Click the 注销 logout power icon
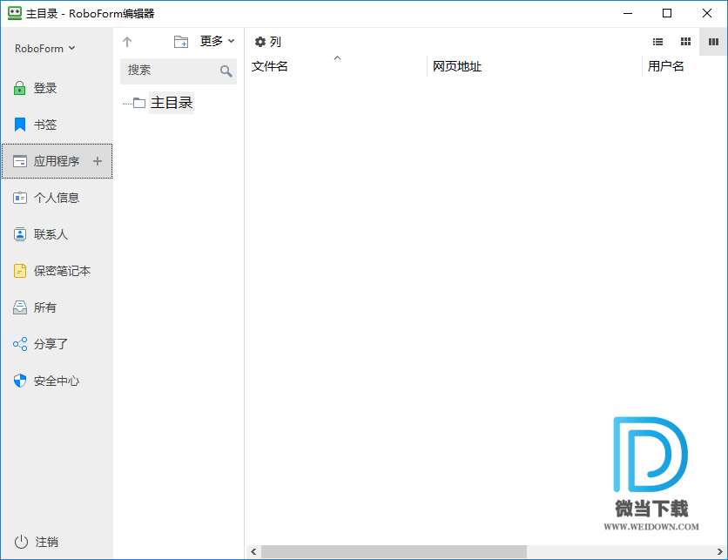 [21, 542]
